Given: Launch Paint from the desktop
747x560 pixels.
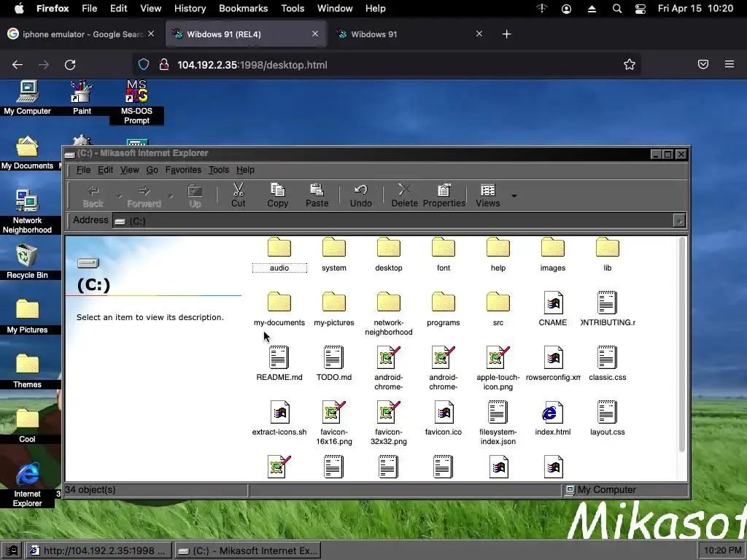Looking at the screenshot, I should [x=82, y=98].
